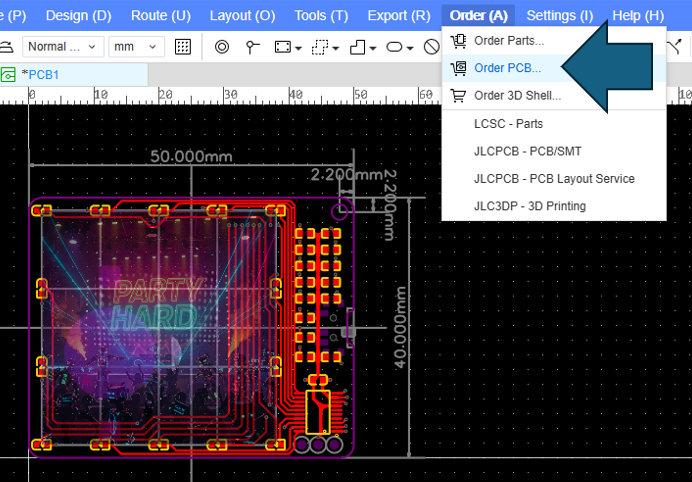Expand the dashed region tool arrow

[335, 48]
